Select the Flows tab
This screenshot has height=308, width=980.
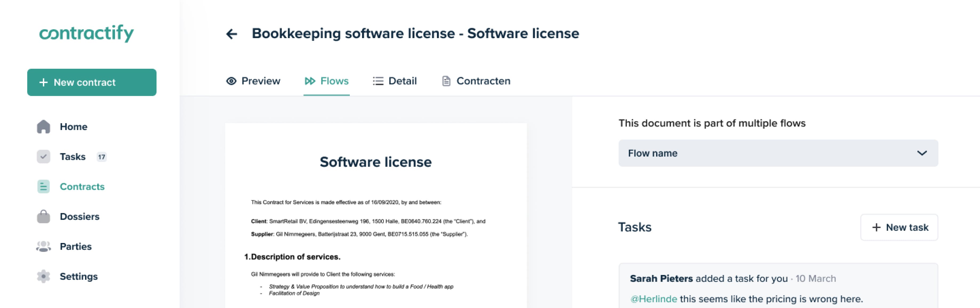(x=326, y=81)
